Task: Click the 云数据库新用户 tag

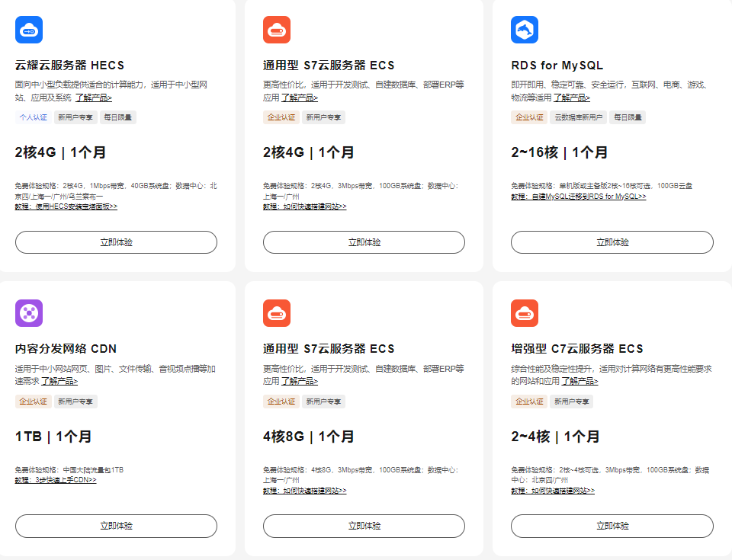Action: tap(579, 117)
